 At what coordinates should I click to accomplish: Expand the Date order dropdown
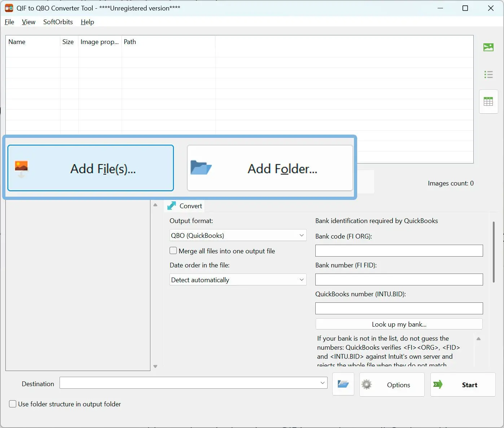pyautogui.click(x=238, y=280)
